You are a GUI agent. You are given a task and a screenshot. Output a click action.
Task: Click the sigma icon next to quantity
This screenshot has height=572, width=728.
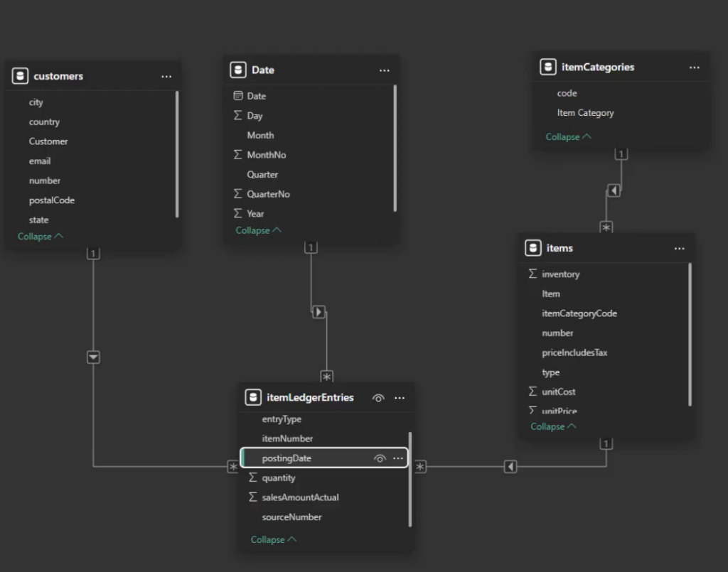click(x=252, y=477)
